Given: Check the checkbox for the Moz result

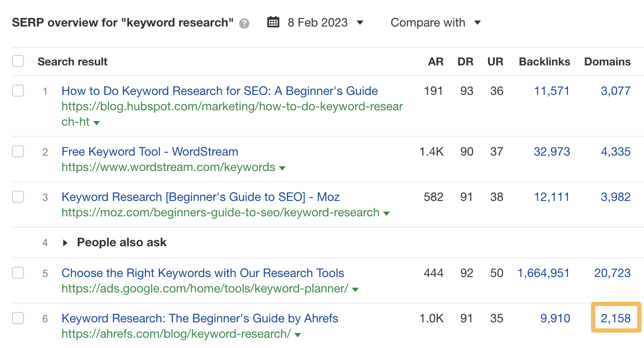Looking at the screenshot, I should tap(18, 197).
